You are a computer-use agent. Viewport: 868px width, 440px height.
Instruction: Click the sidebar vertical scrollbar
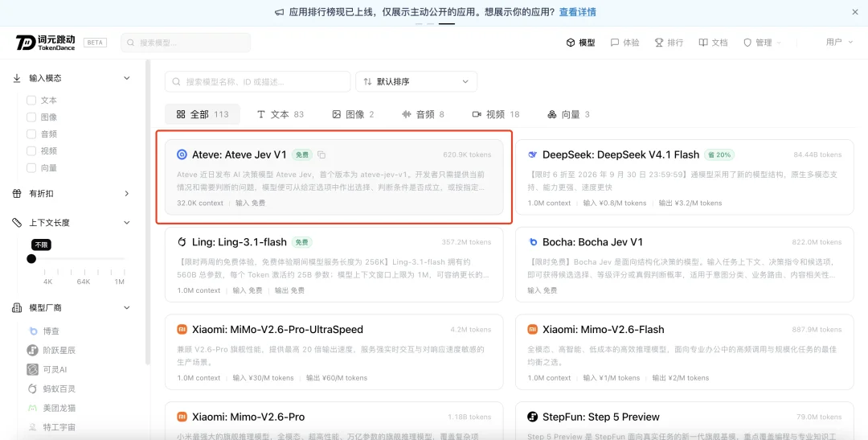pos(147,213)
